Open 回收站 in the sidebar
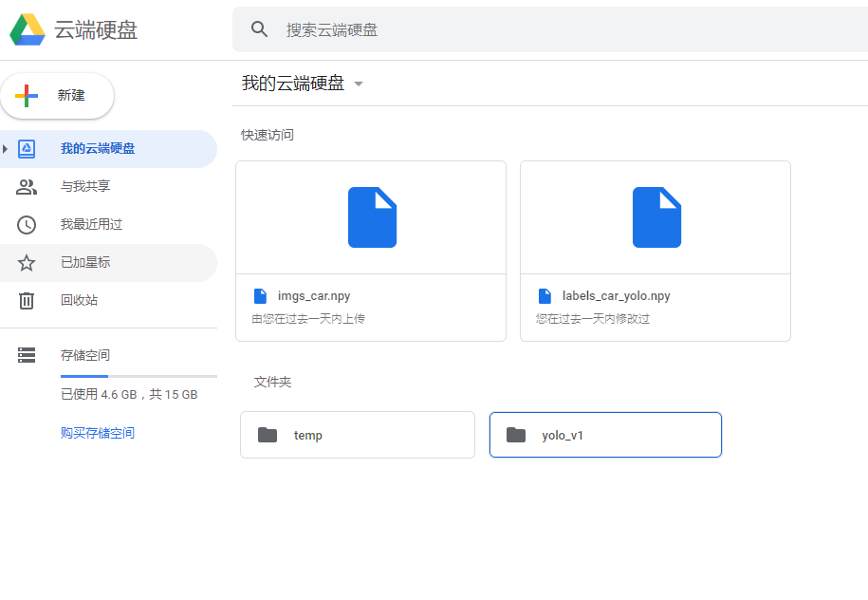 (108, 300)
